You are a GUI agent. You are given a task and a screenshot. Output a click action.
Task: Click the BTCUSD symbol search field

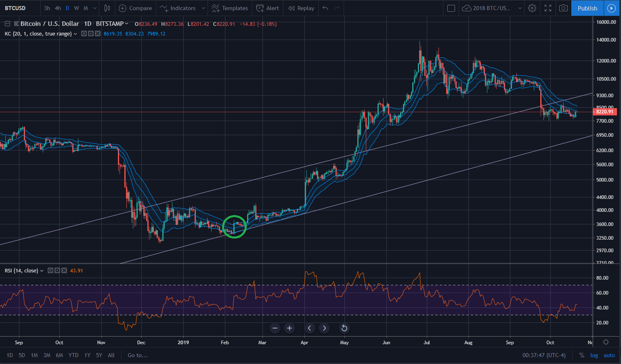pos(19,8)
